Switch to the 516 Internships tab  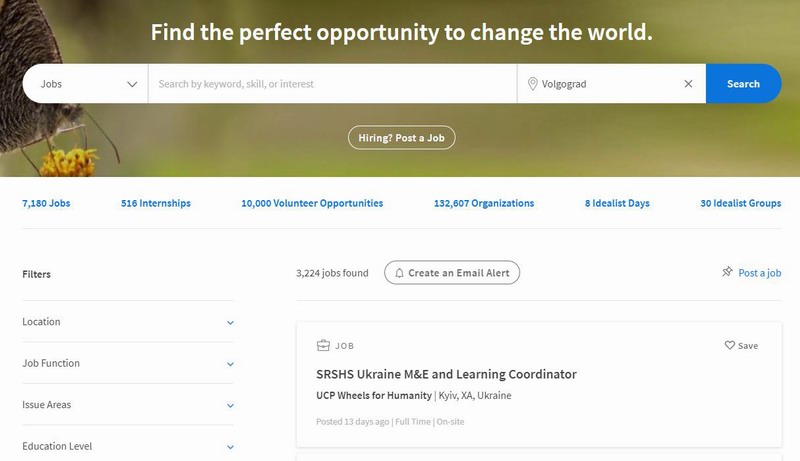[x=155, y=203]
